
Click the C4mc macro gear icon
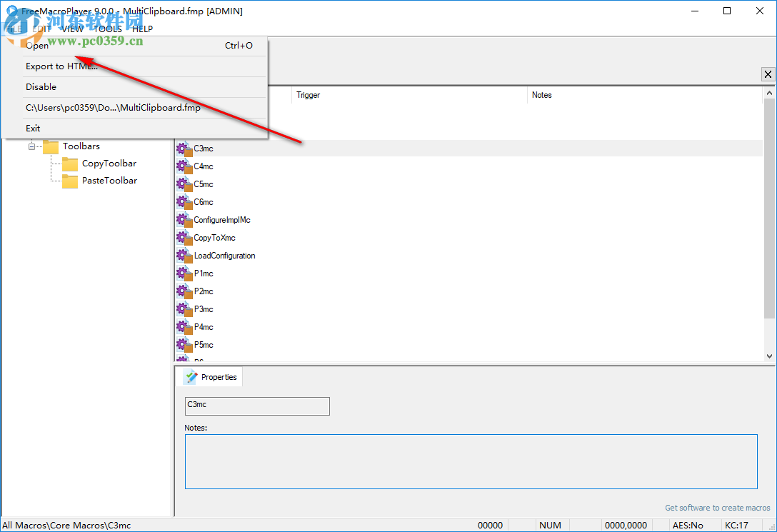pos(184,166)
